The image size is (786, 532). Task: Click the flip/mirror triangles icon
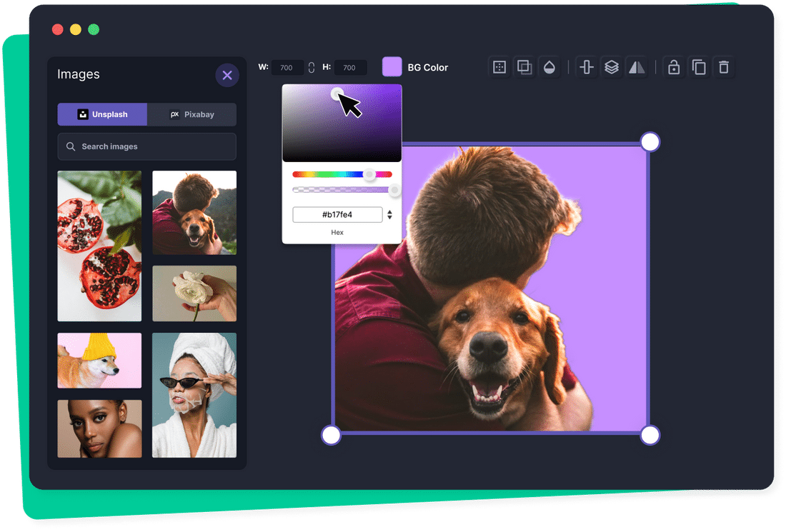pos(636,67)
